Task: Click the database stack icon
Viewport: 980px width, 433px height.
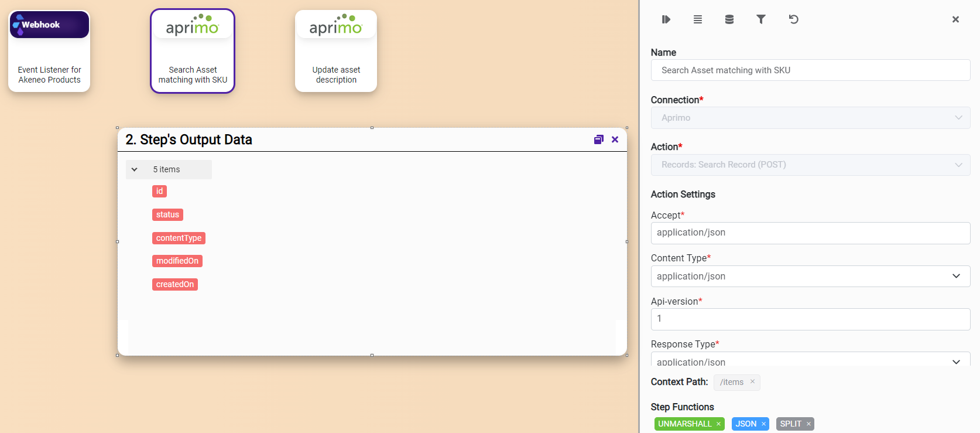Action: pos(729,19)
